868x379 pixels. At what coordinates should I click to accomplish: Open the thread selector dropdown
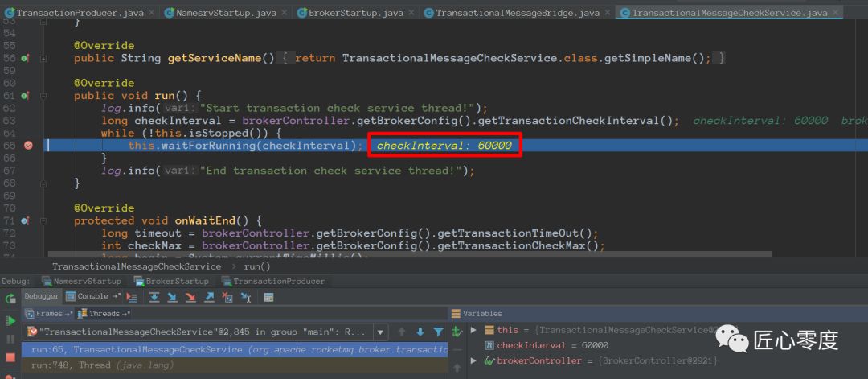pyautogui.click(x=379, y=332)
